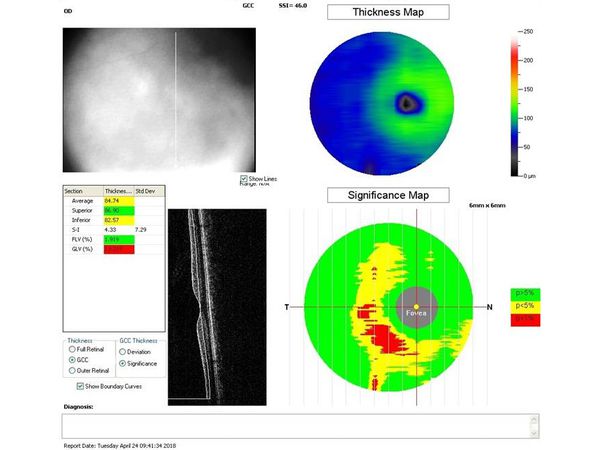This screenshot has width=600, height=450.
Task: Click the Fovea center marker
Action: click(416, 306)
